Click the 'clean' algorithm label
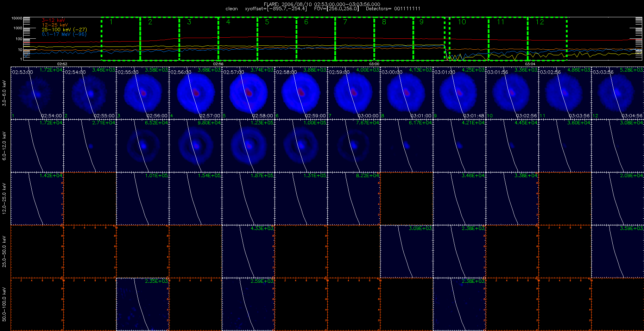 pos(232,9)
